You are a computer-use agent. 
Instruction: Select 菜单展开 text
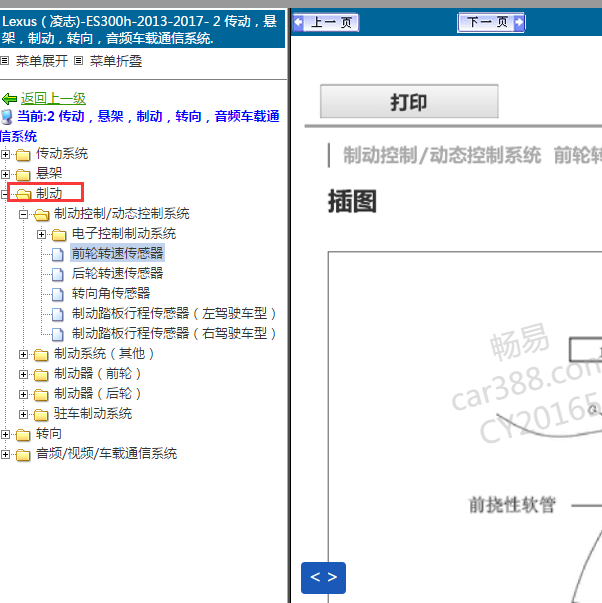[x=42, y=61]
